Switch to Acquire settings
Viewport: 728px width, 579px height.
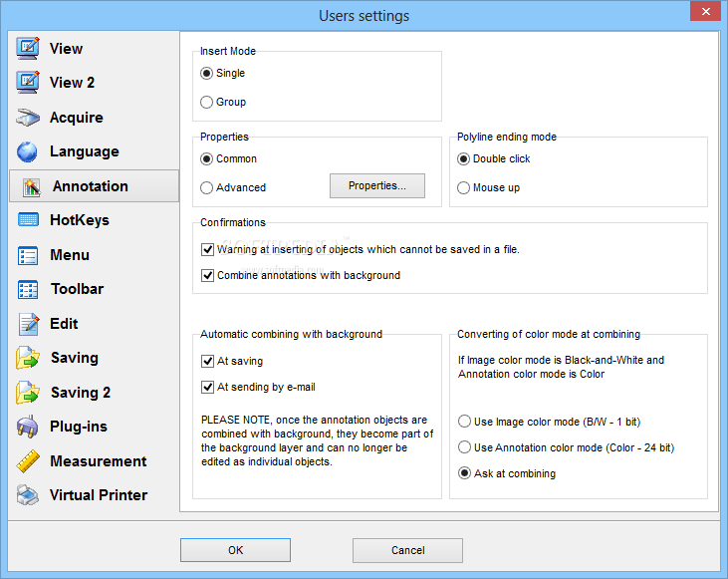(x=76, y=118)
